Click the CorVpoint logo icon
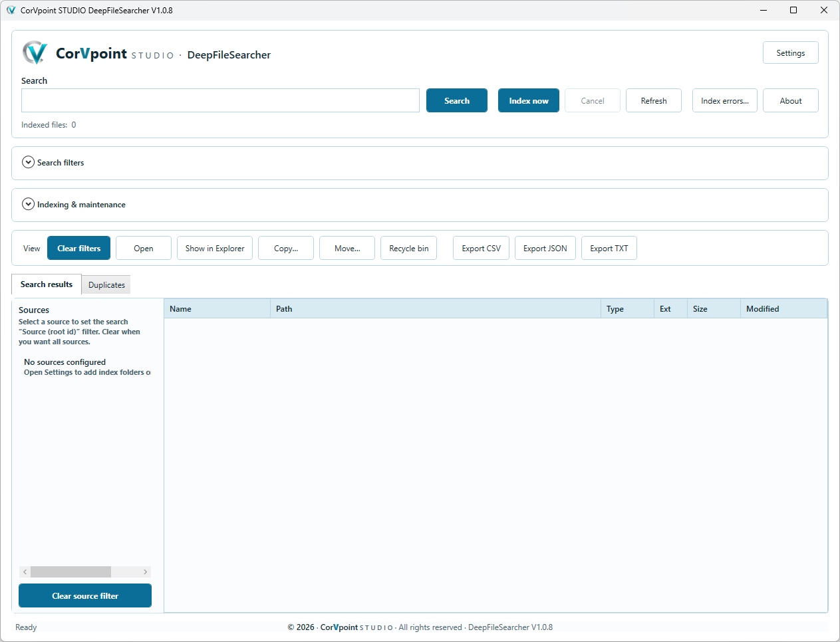The width and height of the screenshot is (840, 642). (35, 53)
